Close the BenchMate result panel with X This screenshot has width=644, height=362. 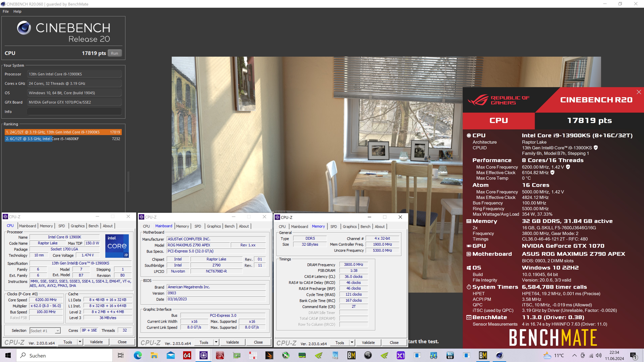pyautogui.click(x=639, y=92)
